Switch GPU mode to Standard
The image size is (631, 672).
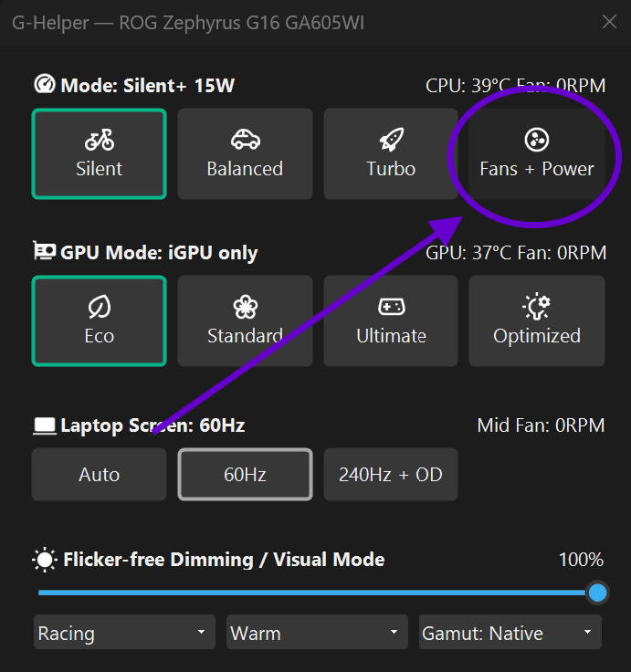245,321
